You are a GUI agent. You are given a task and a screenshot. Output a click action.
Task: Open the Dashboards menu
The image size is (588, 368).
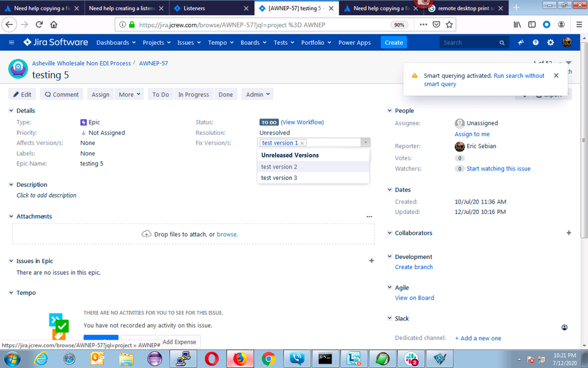pyautogui.click(x=116, y=42)
